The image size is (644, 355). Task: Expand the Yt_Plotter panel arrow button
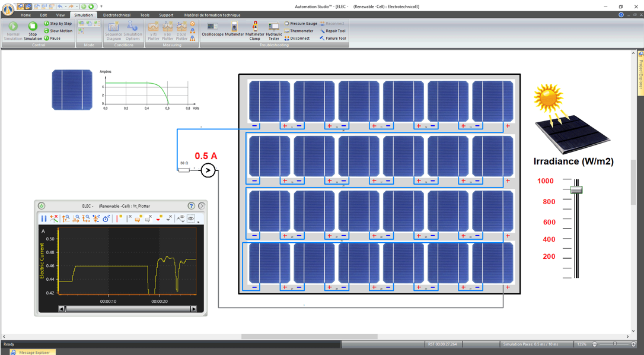pos(202,206)
